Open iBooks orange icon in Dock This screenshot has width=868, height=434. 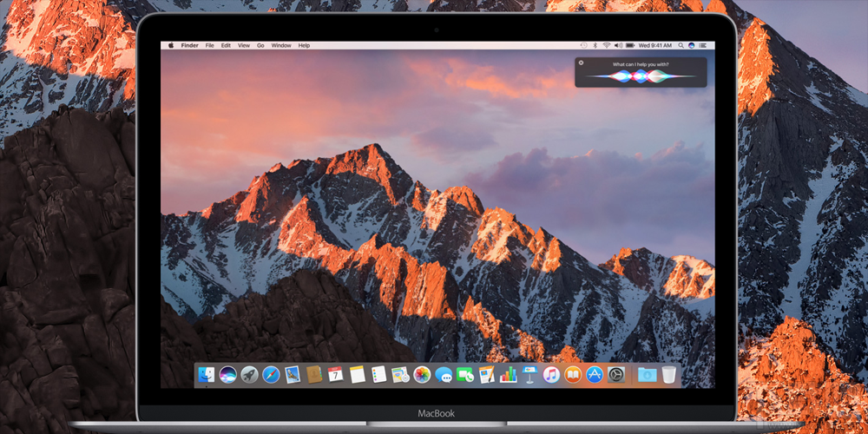click(x=573, y=375)
